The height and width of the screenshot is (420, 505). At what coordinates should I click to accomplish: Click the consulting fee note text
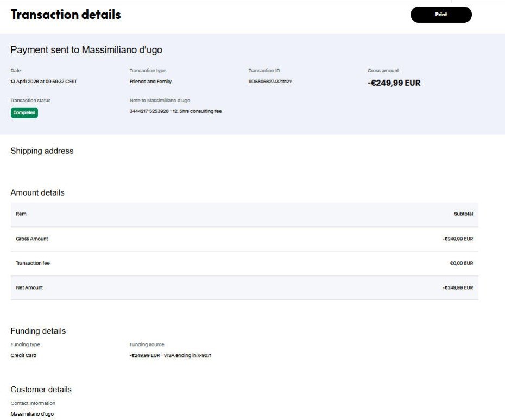coord(175,111)
